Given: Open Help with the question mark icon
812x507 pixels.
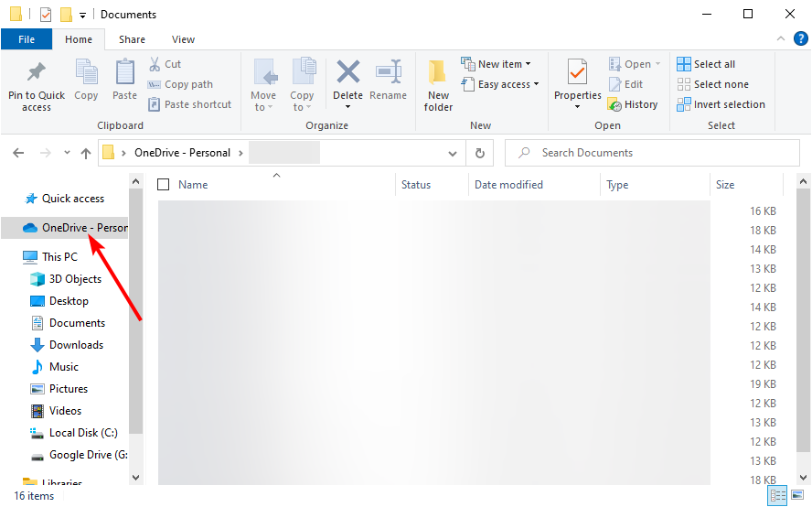Looking at the screenshot, I should point(801,38).
